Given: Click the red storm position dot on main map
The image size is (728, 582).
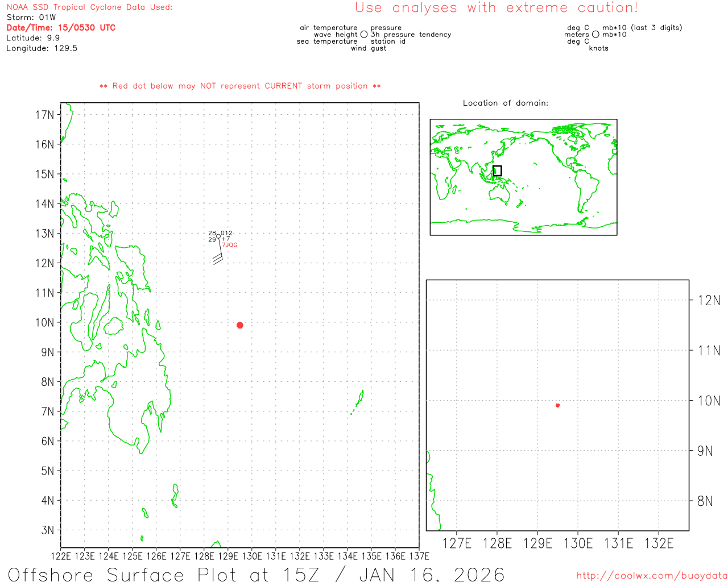Looking at the screenshot, I should tap(240, 325).
